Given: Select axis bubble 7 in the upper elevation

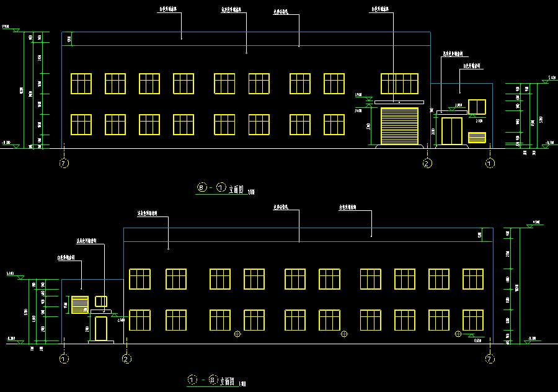Looking at the screenshot, I should point(64,163).
